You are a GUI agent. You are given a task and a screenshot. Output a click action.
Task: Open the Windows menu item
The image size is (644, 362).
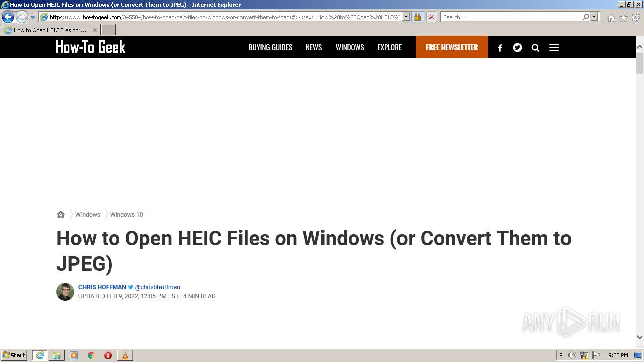click(x=350, y=47)
